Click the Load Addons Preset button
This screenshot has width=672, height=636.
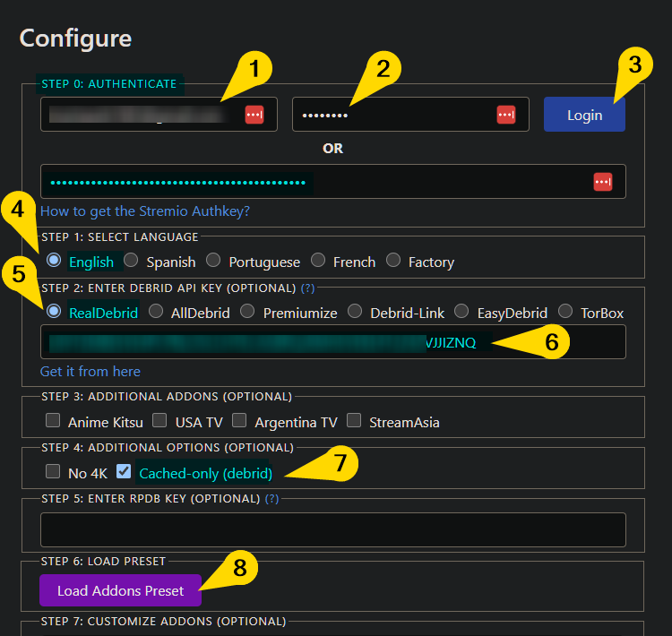(120, 590)
